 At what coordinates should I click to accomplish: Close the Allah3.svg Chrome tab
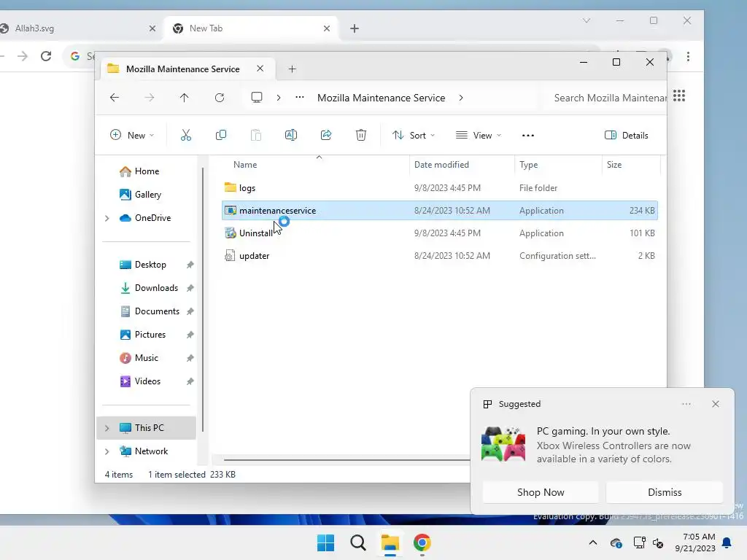click(x=152, y=28)
